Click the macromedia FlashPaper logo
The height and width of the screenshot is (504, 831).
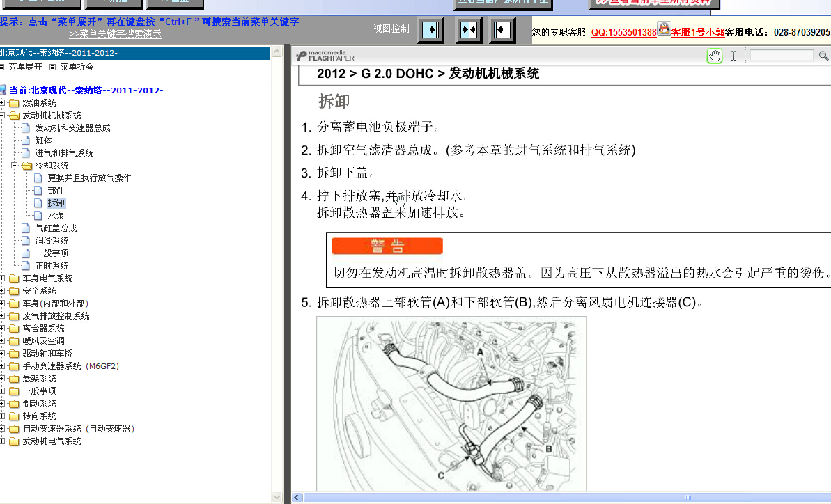(325, 55)
